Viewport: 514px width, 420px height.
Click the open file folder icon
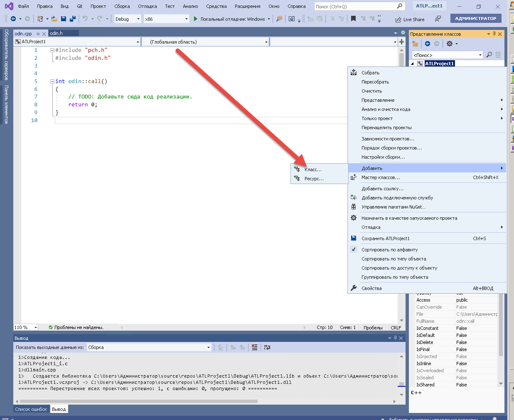(54, 19)
